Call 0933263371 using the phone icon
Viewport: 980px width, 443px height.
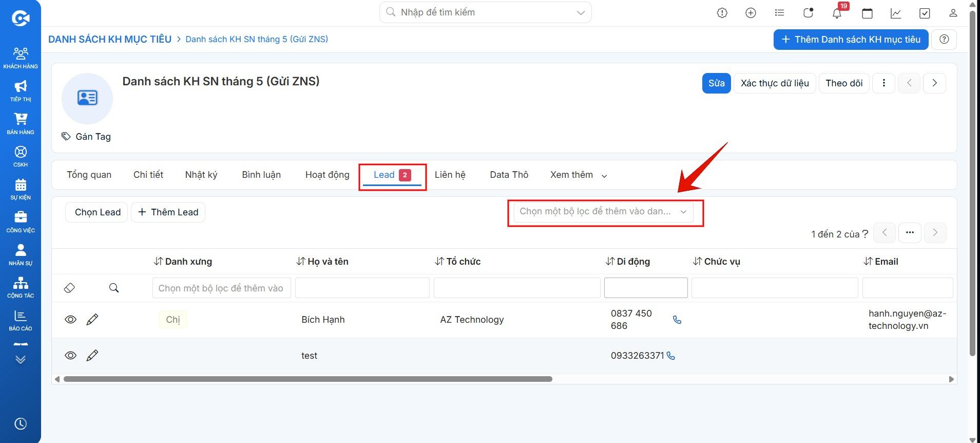click(x=670, y=356)
